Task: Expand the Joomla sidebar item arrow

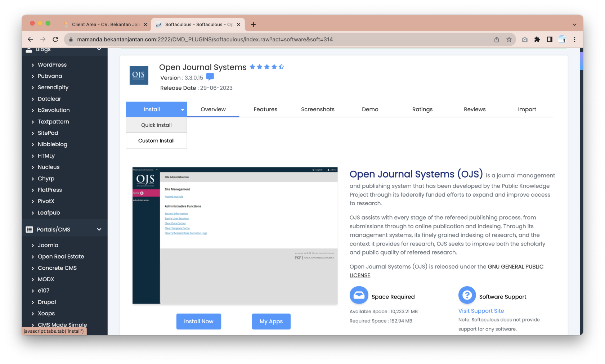Action: click(33, 246)
